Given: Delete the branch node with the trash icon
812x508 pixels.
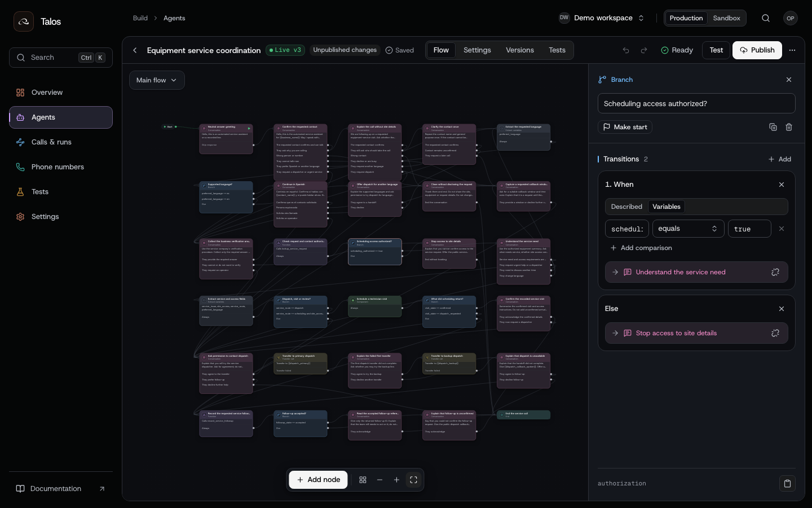Looking at the screenshot, I should coord(789,127).
